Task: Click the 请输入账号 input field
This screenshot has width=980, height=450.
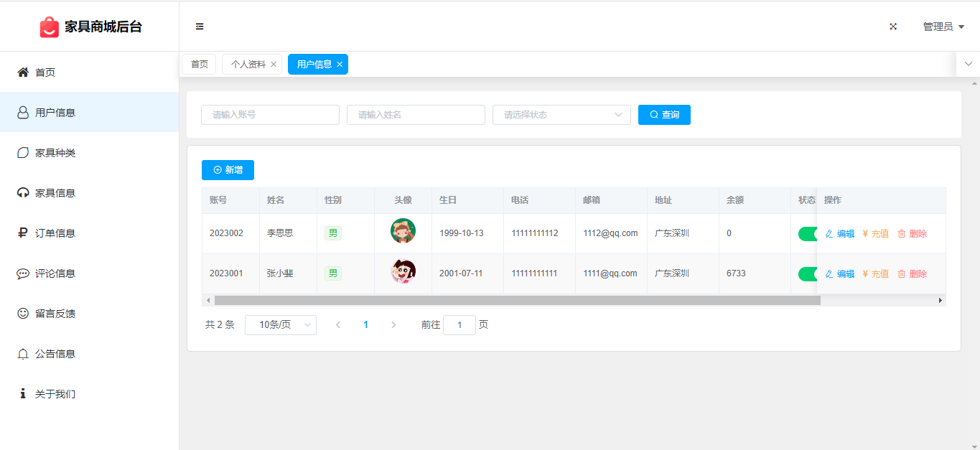Action: (x=270, y=115)
